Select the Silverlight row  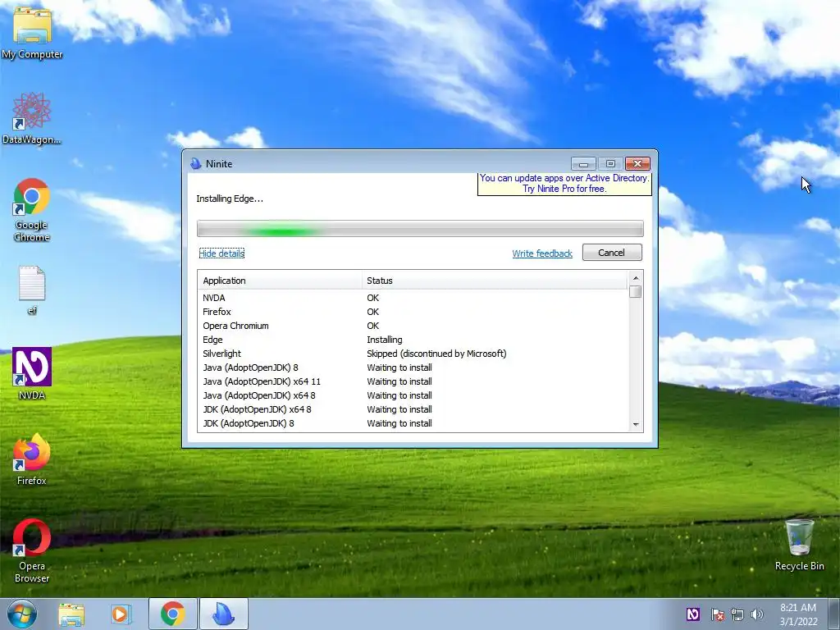413,354
